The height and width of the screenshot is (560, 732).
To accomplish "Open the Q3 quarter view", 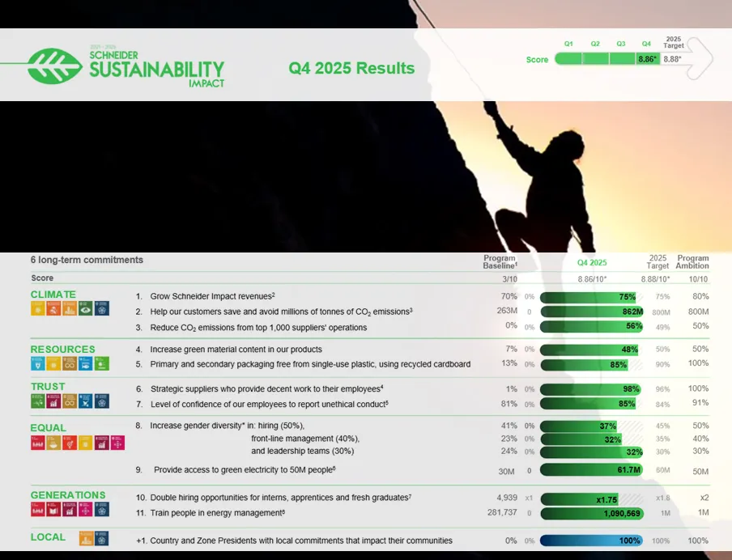I will pos(621,43).
